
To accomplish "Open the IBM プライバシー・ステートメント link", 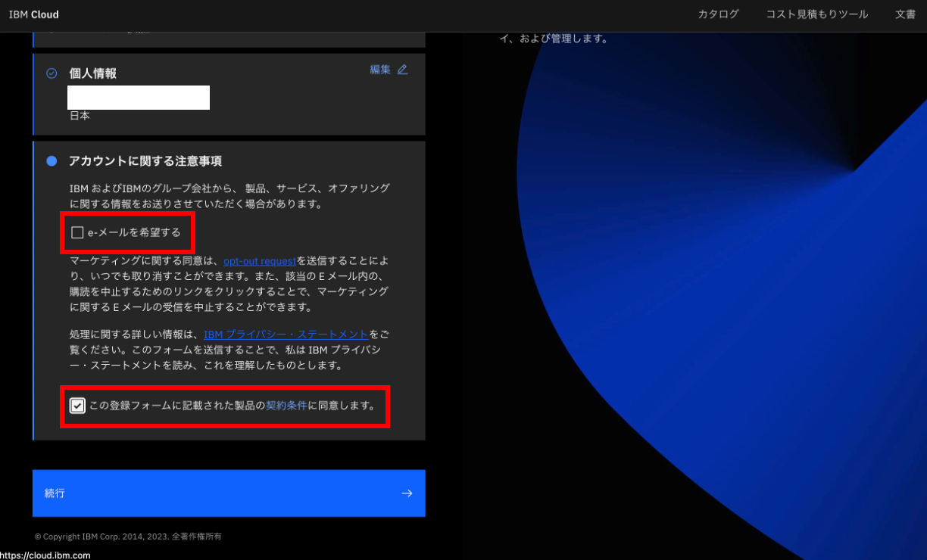I will click(x=286, y=334).
